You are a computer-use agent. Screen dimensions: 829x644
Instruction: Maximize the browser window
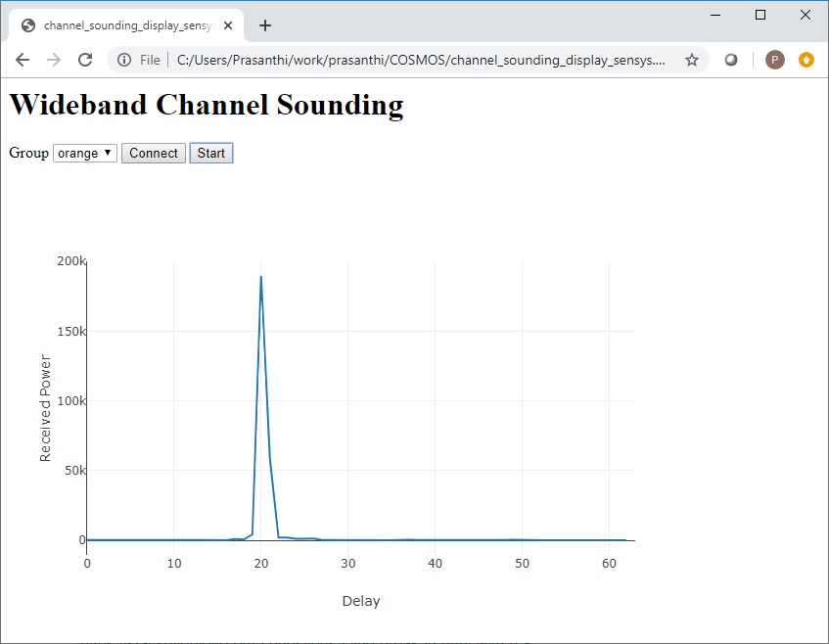760,15
